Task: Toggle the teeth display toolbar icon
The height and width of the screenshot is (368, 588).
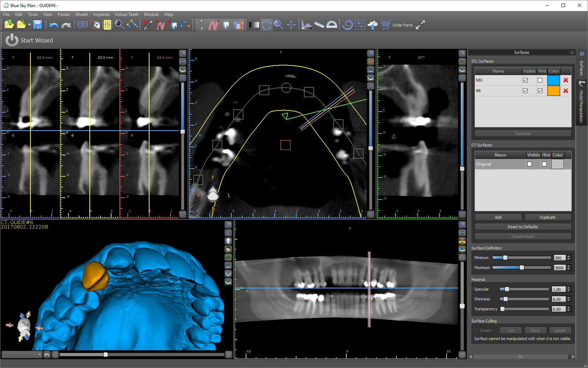Action: (x=226, y=25)
